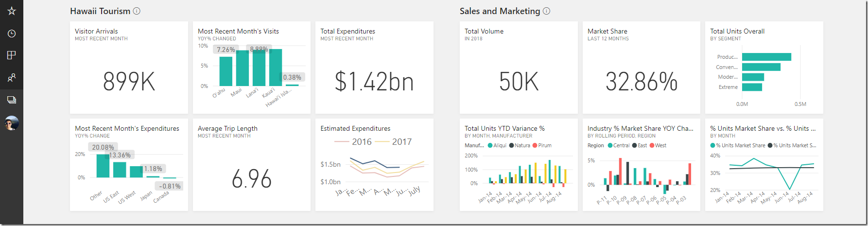Screen dimensions: 868x226
Task: Click info icon beside Hawaii Tourism
Action: 137,11
